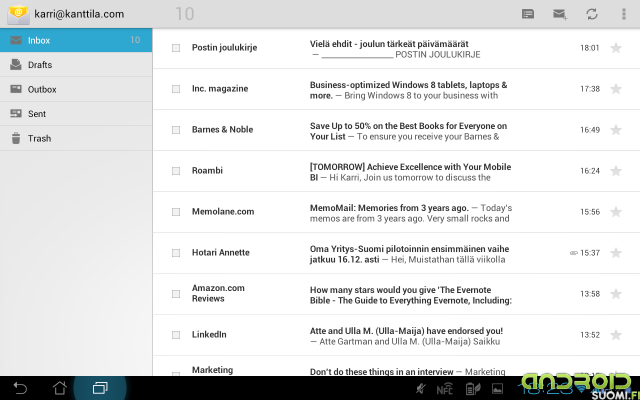Star the Barnes & Noble email
Screen dimensions: 640x400
click(x=616, y=130)
